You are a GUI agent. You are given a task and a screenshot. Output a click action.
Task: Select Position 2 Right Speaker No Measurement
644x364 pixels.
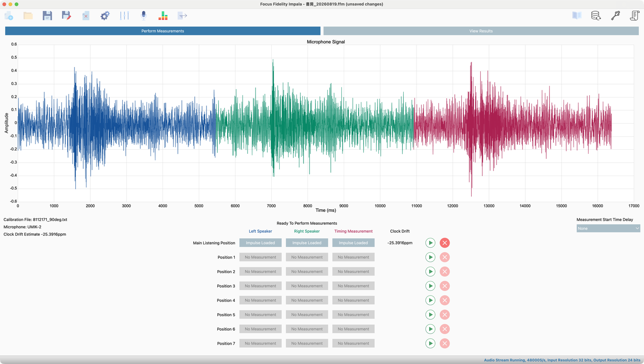[x=307, y=272]
